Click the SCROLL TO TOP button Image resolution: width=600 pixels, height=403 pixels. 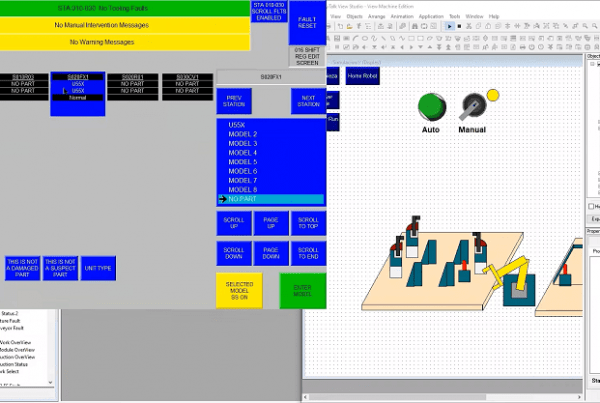[x=308, y=223]
